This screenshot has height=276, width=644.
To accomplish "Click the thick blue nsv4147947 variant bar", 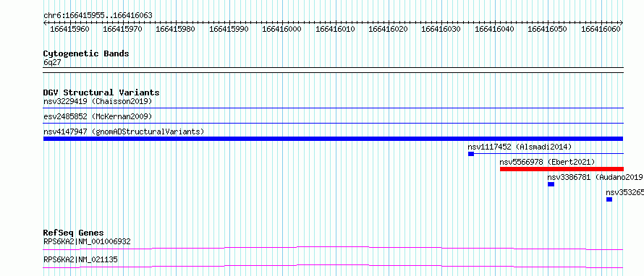I will click(334, 139).
